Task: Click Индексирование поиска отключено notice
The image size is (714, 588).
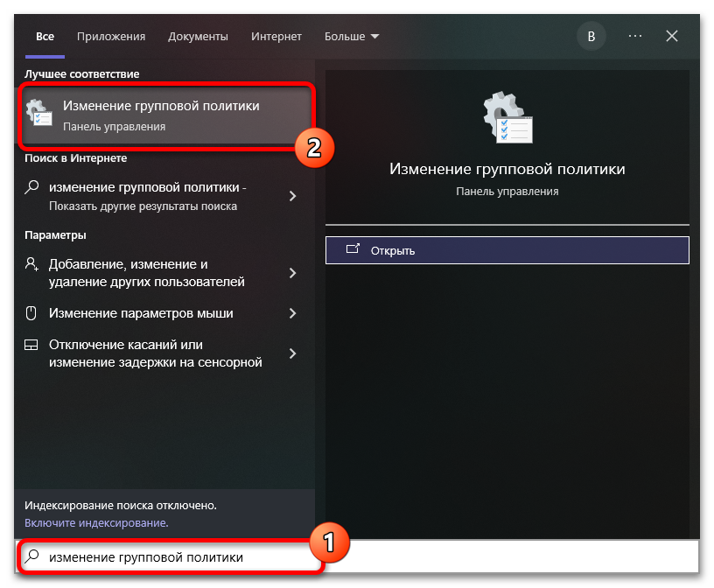Action: coord(121,506)
